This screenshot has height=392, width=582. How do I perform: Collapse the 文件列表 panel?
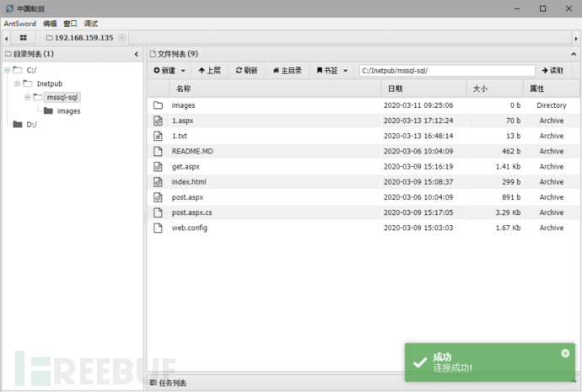click(574, 54)
